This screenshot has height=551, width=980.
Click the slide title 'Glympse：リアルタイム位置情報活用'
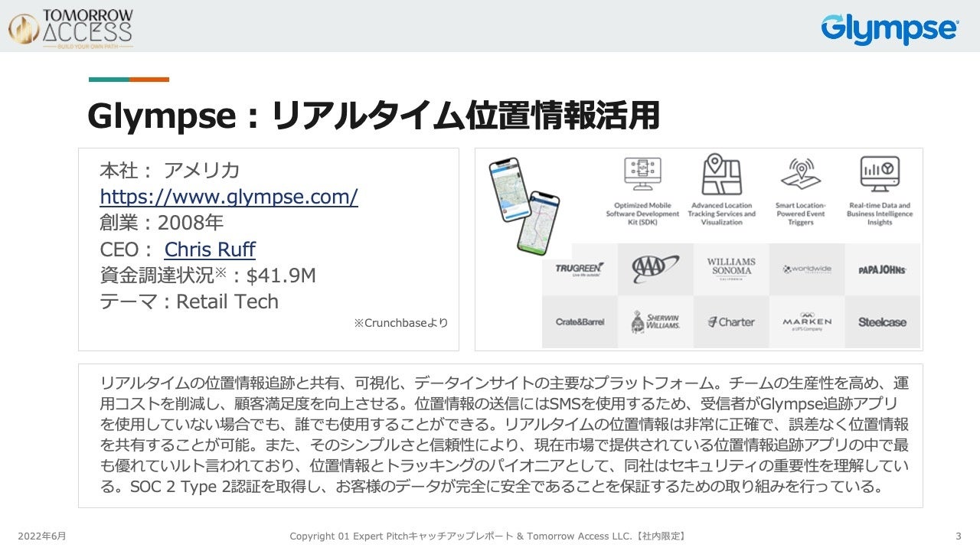click(374, 116)
